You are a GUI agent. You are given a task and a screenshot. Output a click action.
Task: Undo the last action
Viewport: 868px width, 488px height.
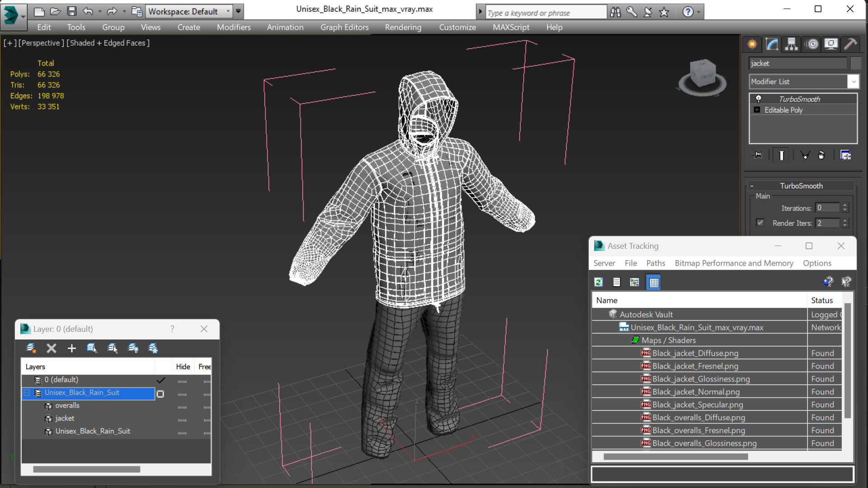(88, 11)
